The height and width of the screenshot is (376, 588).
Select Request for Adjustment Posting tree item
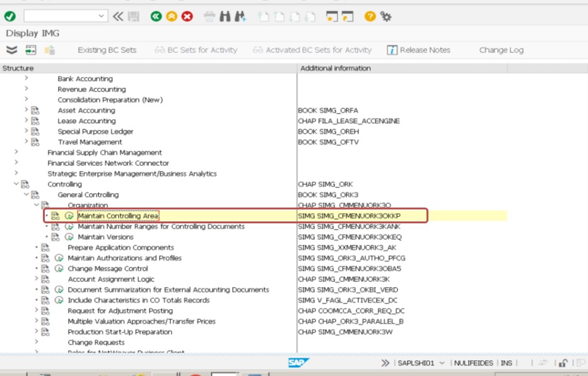121,311
